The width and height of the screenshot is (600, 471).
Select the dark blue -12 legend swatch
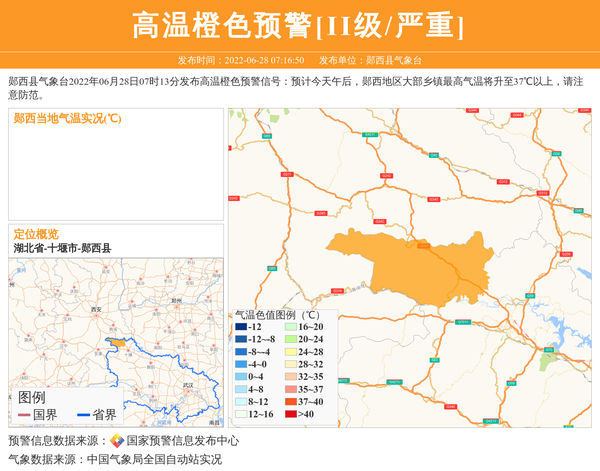240,327
